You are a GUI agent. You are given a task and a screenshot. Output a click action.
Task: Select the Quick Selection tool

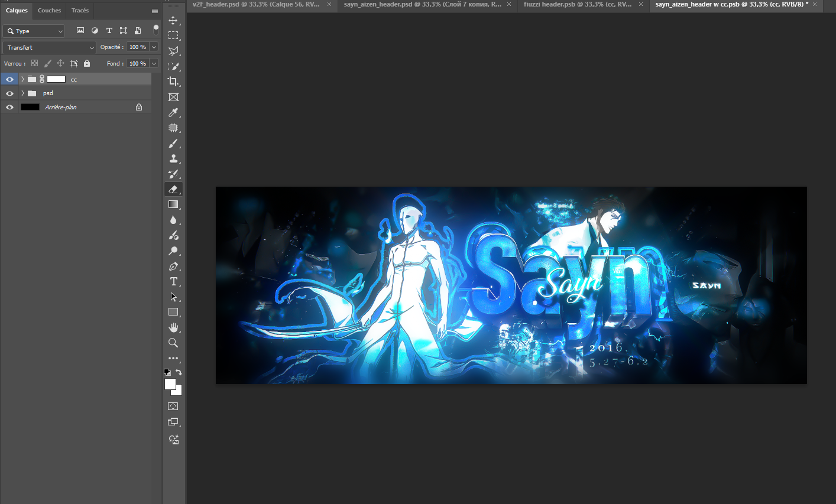click(x=173, y=66)
